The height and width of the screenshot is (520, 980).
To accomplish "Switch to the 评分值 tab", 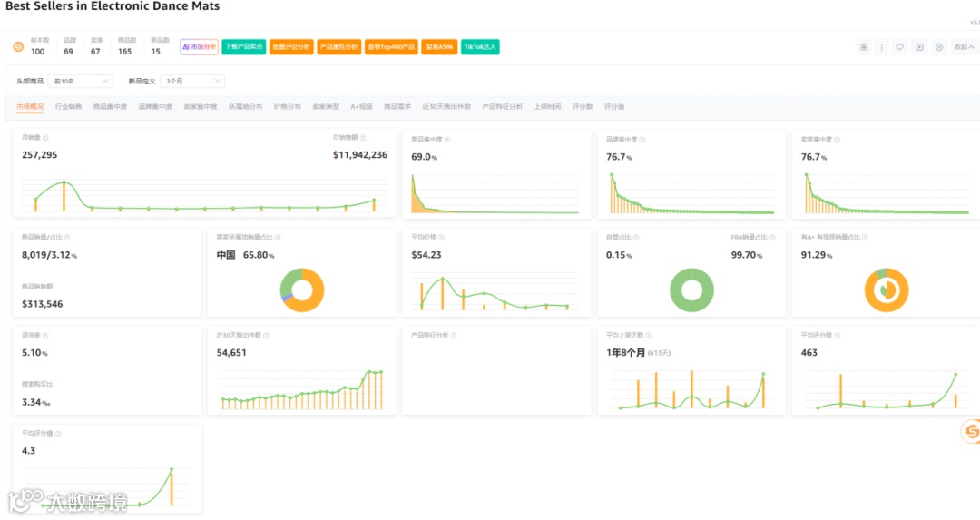I will [614, 107].
